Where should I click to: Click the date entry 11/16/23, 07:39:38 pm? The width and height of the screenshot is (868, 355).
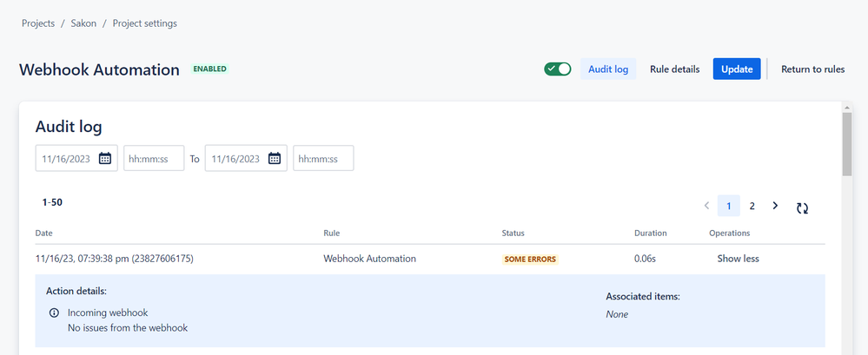tap(115, 259)
